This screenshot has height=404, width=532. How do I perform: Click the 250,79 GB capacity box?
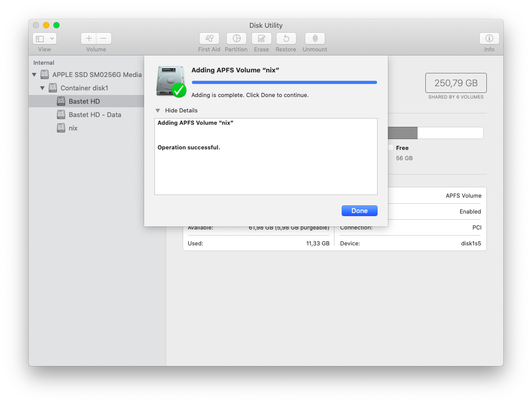(456, 83)
